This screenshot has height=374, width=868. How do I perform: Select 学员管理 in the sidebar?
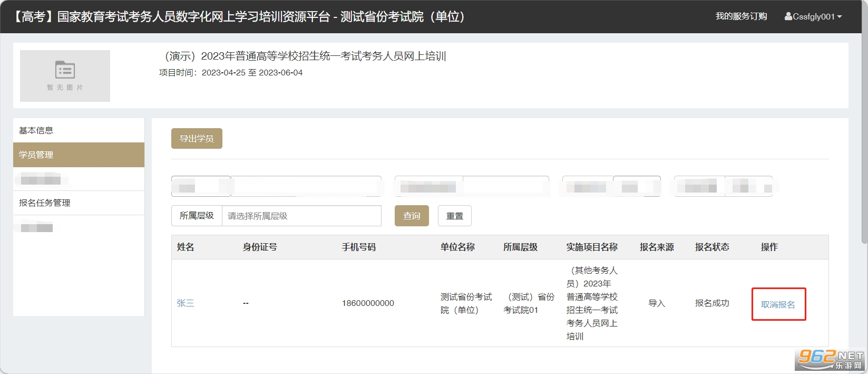[79, 155]
